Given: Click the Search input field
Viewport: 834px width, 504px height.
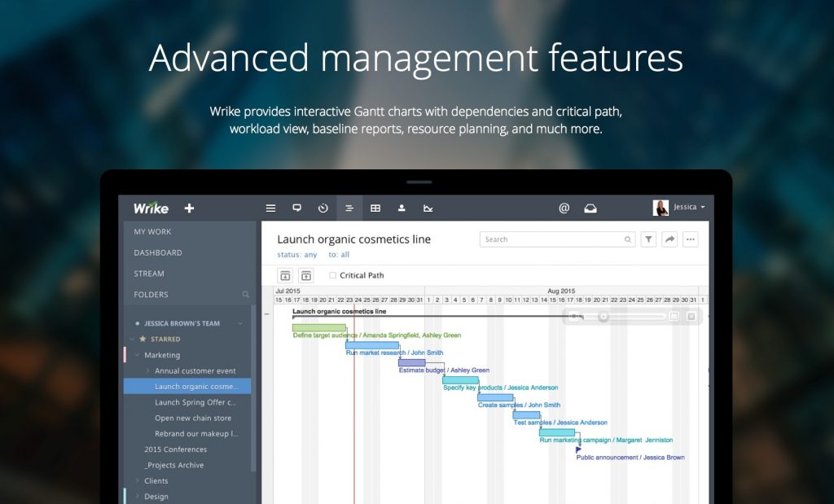Looking at the screenshot, I should 554,239.
